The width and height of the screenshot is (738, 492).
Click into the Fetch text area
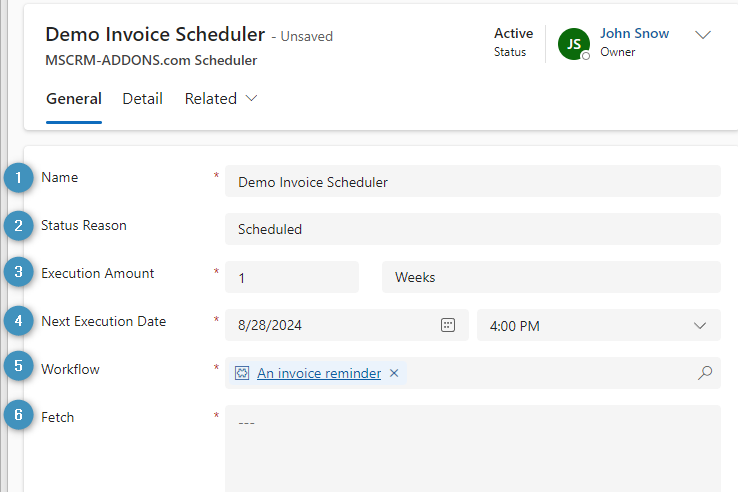point(473,448)
